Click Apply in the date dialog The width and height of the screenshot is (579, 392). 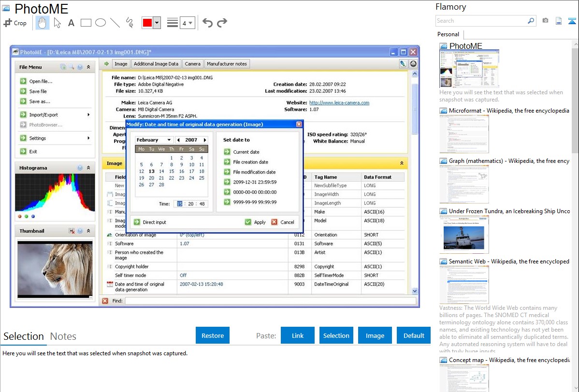pos(256,222)
